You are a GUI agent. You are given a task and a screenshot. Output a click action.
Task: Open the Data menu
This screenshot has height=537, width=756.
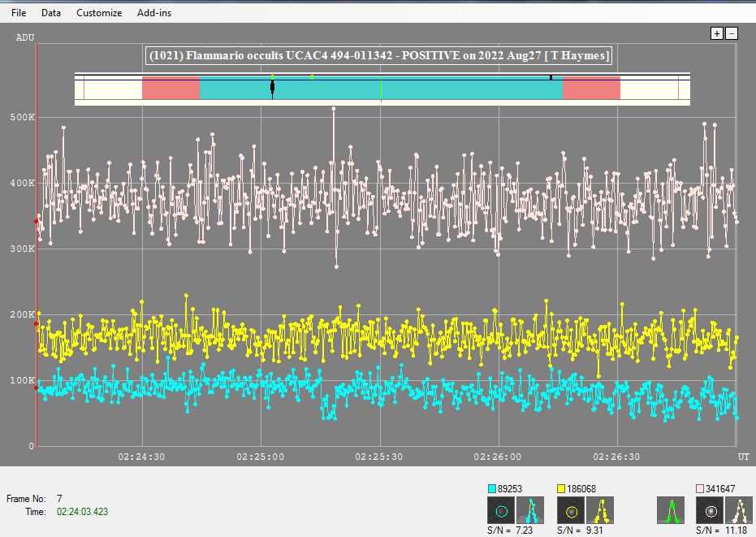point(51,13)
